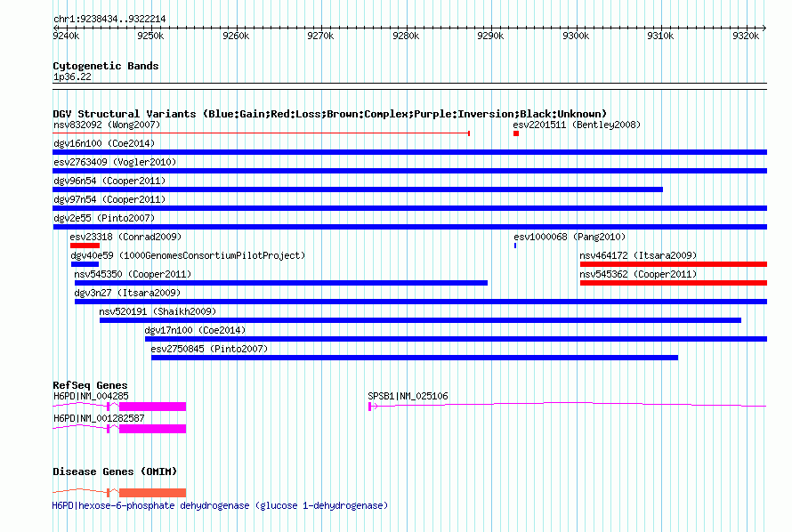Click the blue esv2750845 Pinto2007 bar
Screen dimensions: 792x532
tap(415, 358)
